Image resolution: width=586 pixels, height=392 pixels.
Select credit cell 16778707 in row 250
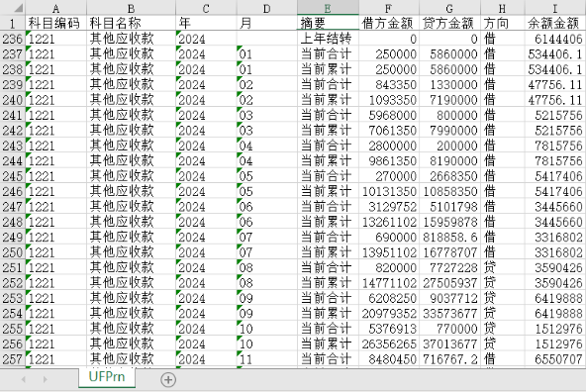pyautogui.click(x=449, y=252)
